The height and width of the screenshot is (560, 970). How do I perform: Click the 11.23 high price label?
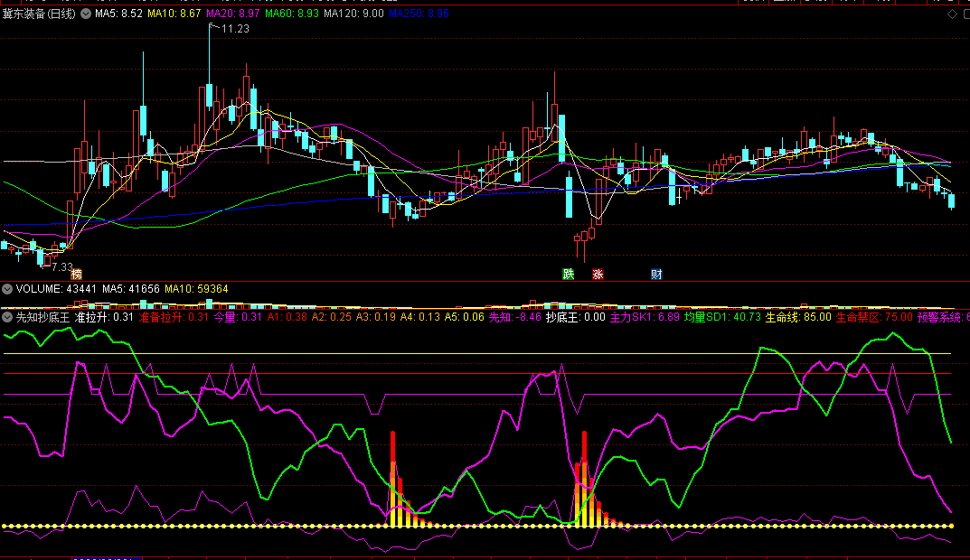[x=235, y=28]
